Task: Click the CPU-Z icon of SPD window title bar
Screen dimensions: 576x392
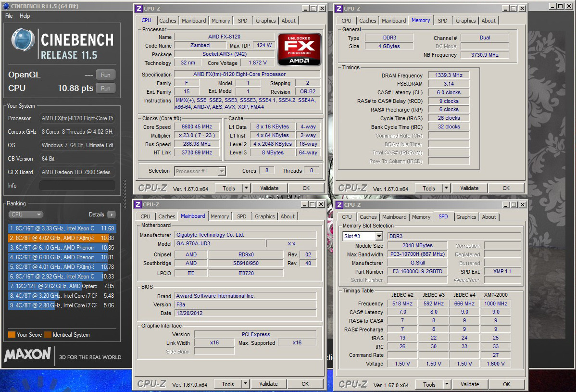Action: point(339,204)
